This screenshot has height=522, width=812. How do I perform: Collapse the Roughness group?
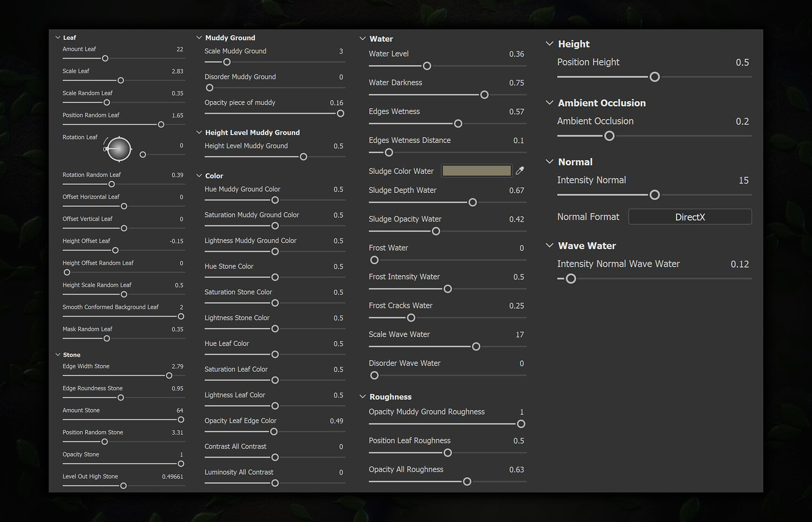point(363,397)
